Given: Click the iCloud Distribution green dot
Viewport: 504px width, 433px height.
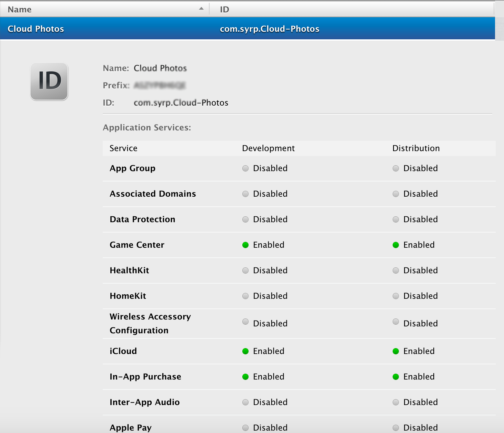Looking at the screenshot, I should [x=396, y=351].
